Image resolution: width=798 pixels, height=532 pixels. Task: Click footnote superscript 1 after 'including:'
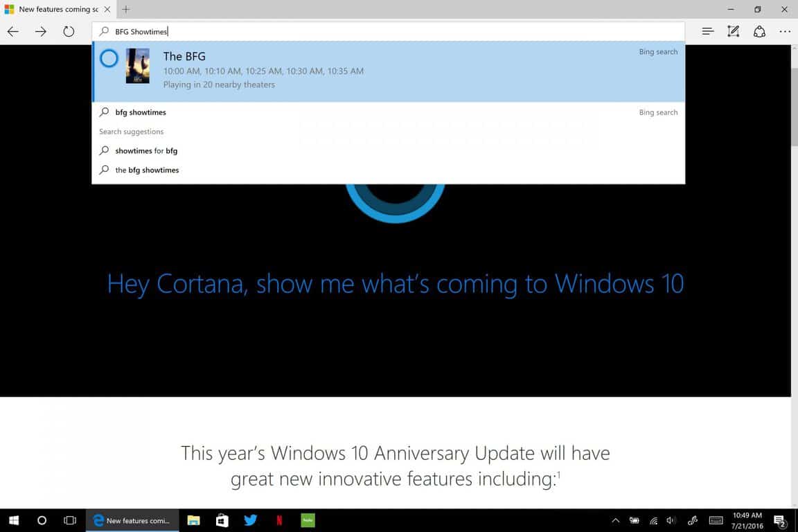[558, 475]
